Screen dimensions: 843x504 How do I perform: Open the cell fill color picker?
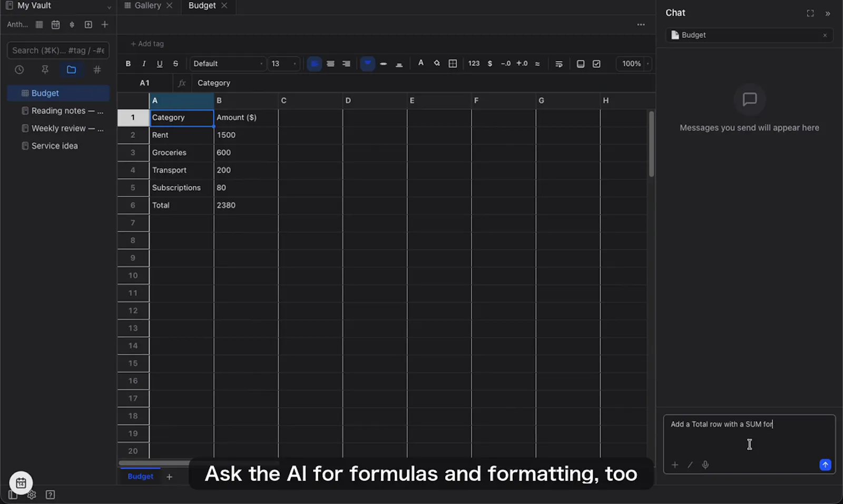437,63
